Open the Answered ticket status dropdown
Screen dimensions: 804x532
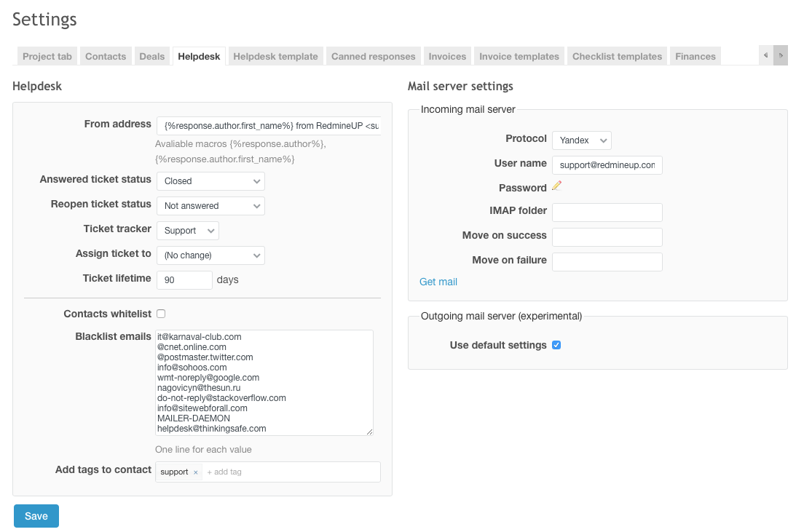[210, 180]
